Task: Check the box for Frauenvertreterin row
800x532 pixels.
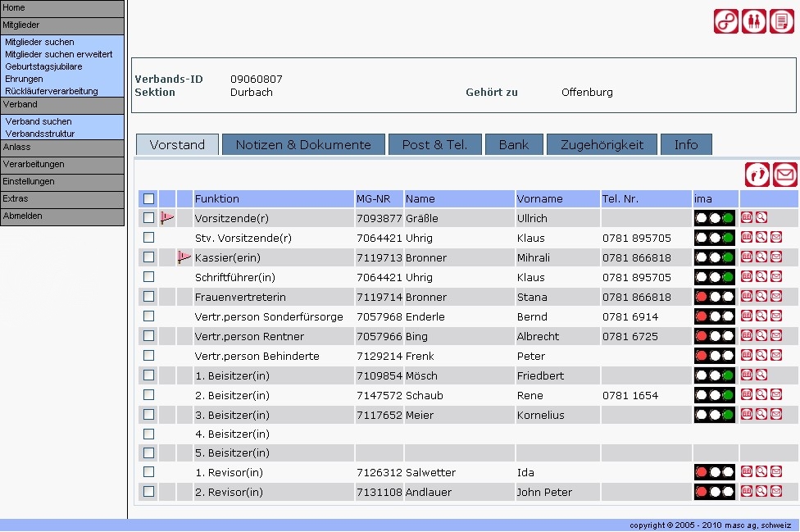Action: pos(148,297)
